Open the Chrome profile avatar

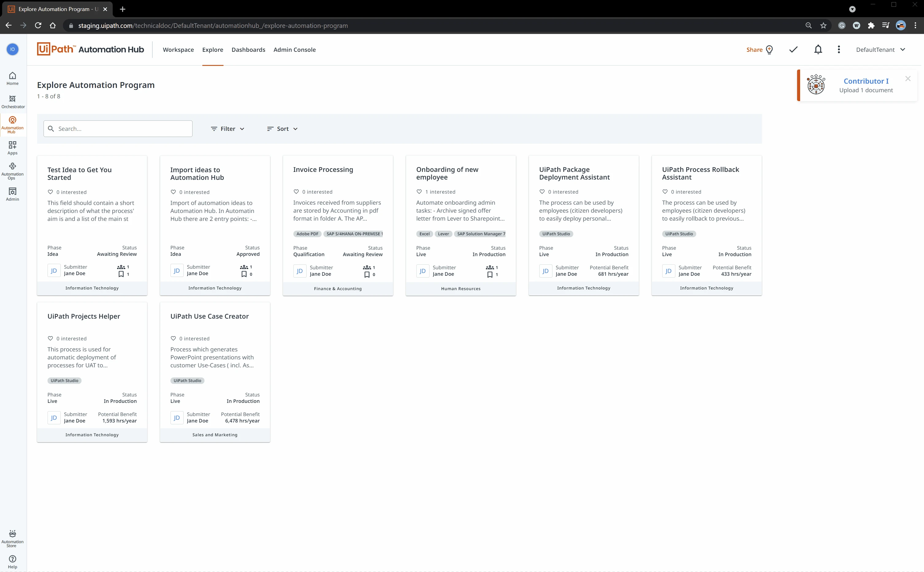[901, 25]
